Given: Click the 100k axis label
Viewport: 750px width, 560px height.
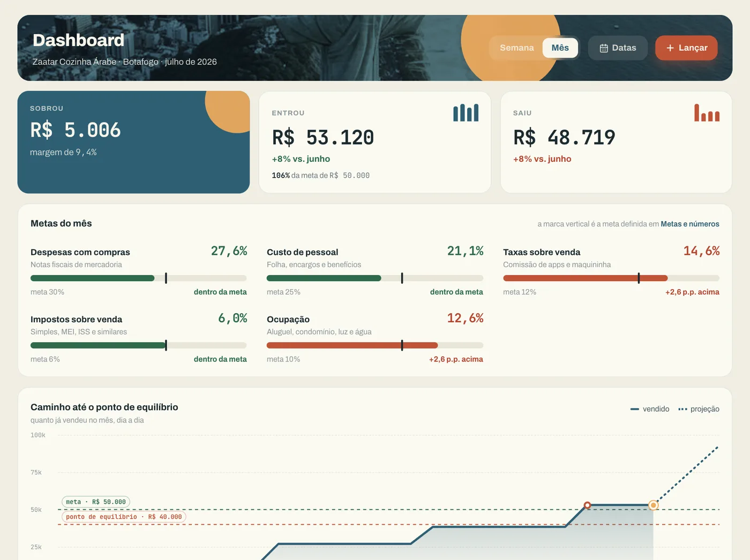Looking at the screenshot, I should tap(38, 435).
